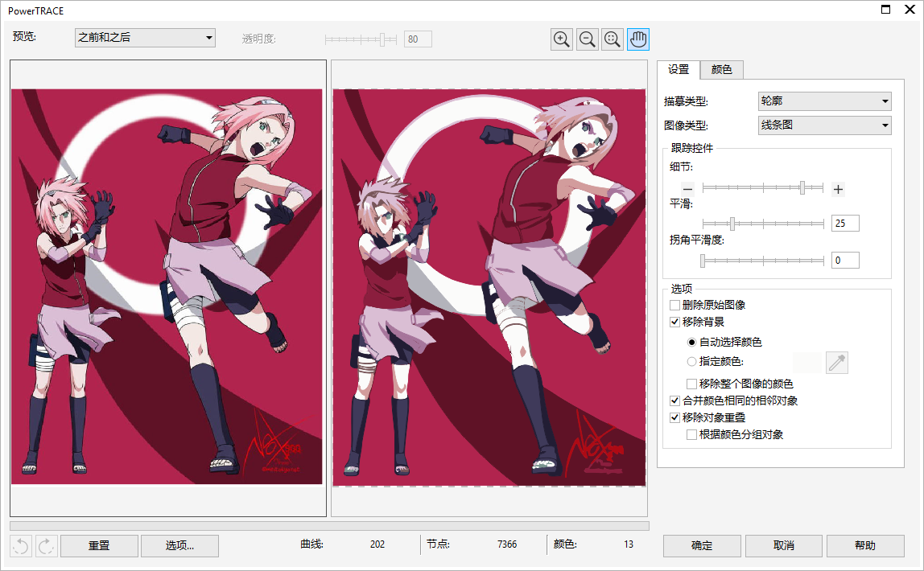Click the zoom in magnifier icon
The width and height of the screenshot is (924, 571).
click(x=562, y=39)
